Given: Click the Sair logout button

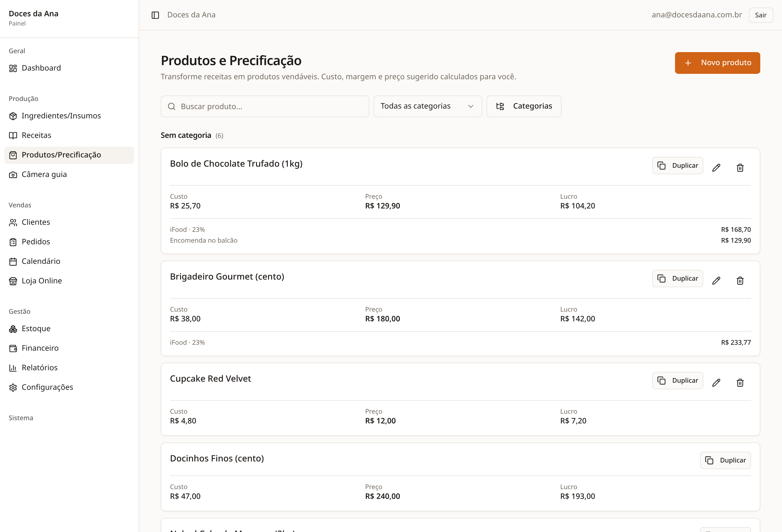Looking at the screenshot, I should tap(761, 15).
